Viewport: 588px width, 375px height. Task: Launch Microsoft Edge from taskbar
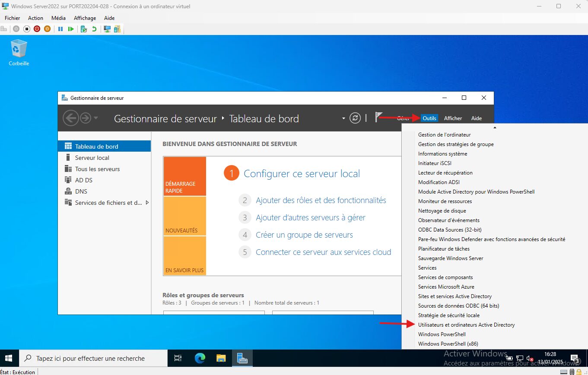point(200,358)
